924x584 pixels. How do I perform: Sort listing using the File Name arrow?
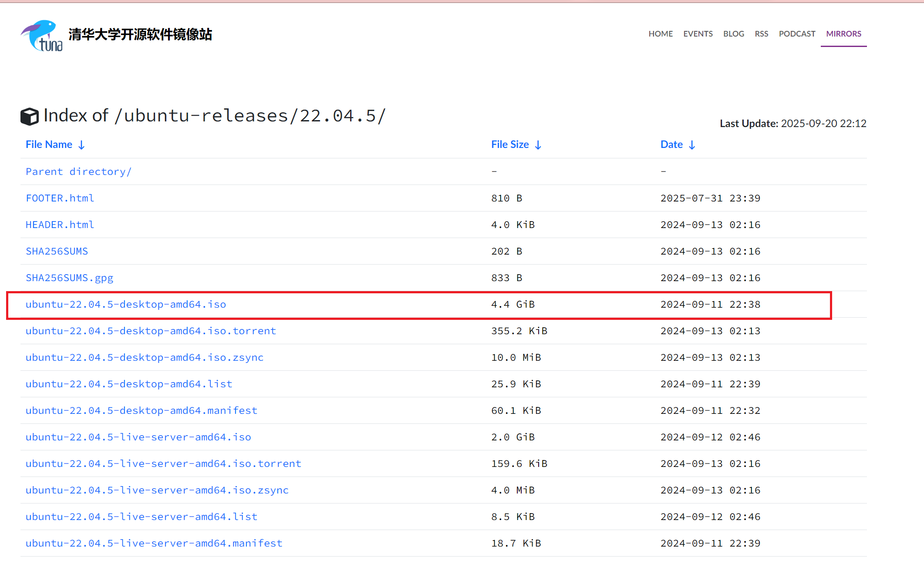point(82,144)
